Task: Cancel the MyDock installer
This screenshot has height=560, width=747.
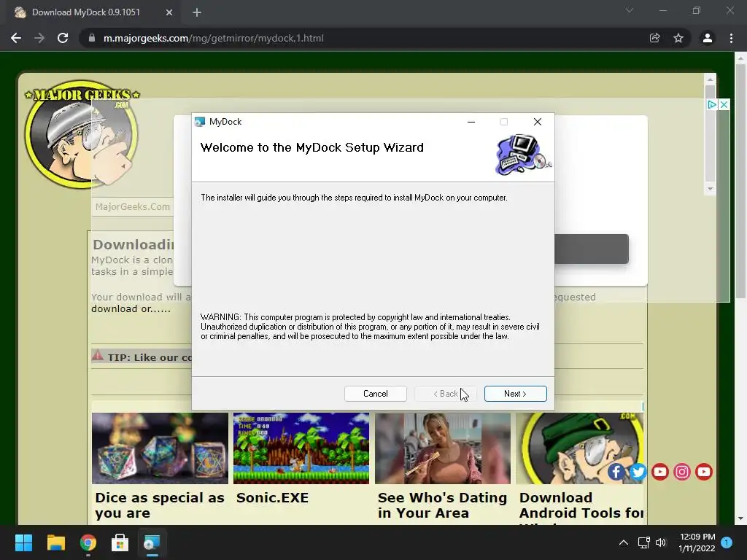Action: pyautogui.click(x=376, y=394)
